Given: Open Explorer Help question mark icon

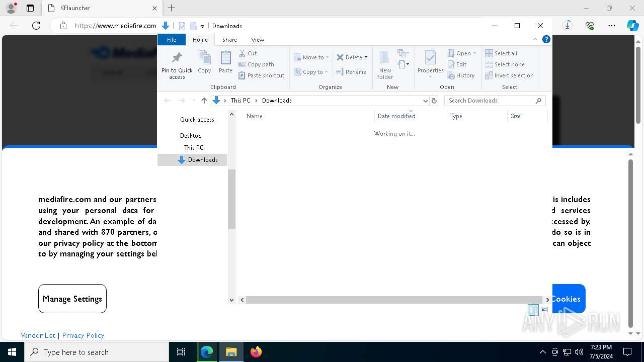Looking at the screenshot, I should (546, 39).
